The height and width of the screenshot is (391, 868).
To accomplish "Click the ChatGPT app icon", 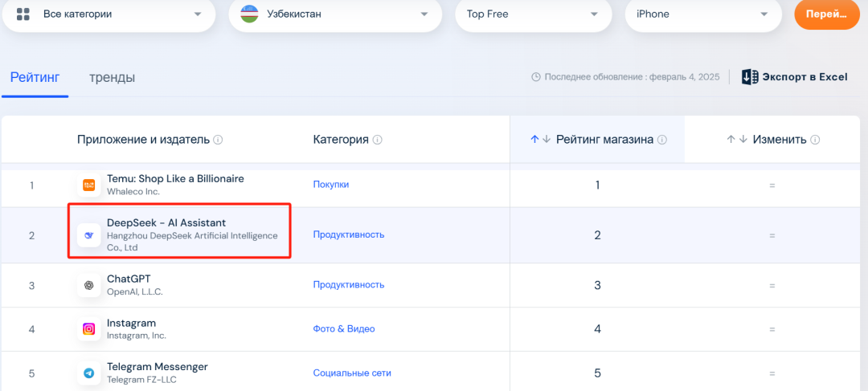I will (x=88, y=285).
